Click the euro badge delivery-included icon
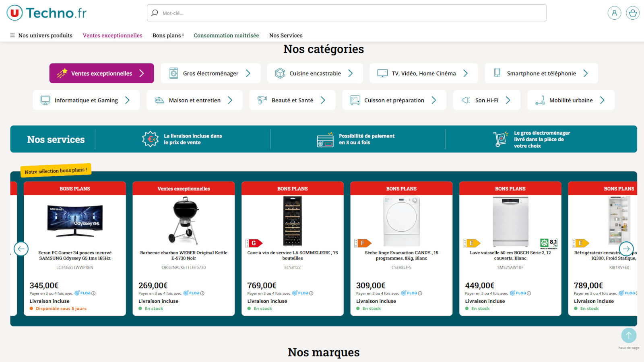 150,139
